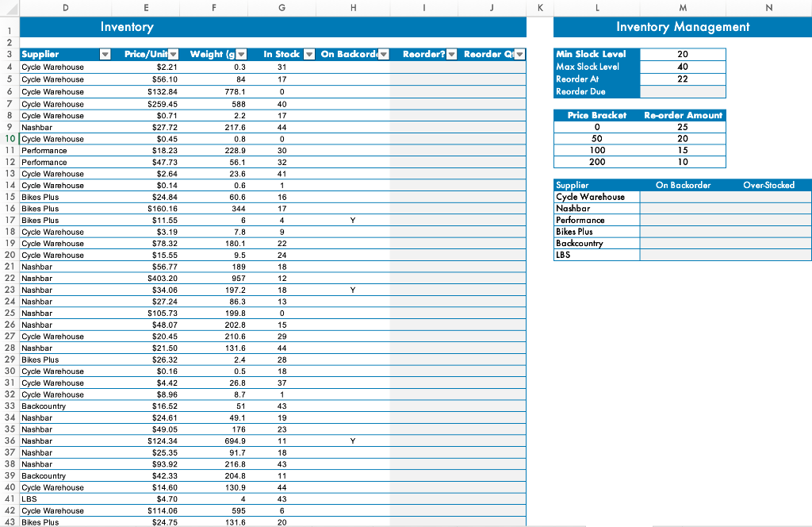Viewport: 812px width, 527px height.
Task: Select the Max Stock Level value cell showing 40
Action: pos(684,67)
